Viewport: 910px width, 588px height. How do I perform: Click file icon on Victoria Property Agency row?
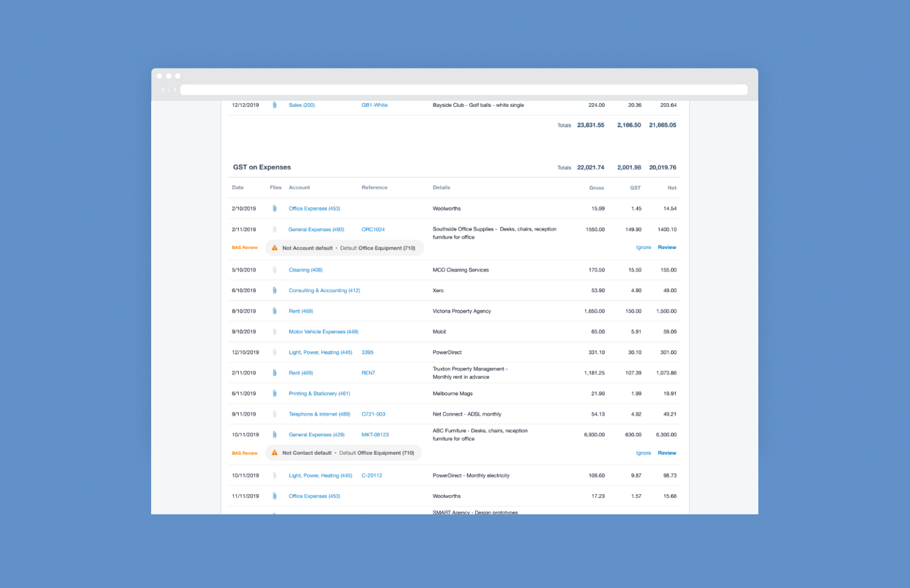tap(274, 311)
